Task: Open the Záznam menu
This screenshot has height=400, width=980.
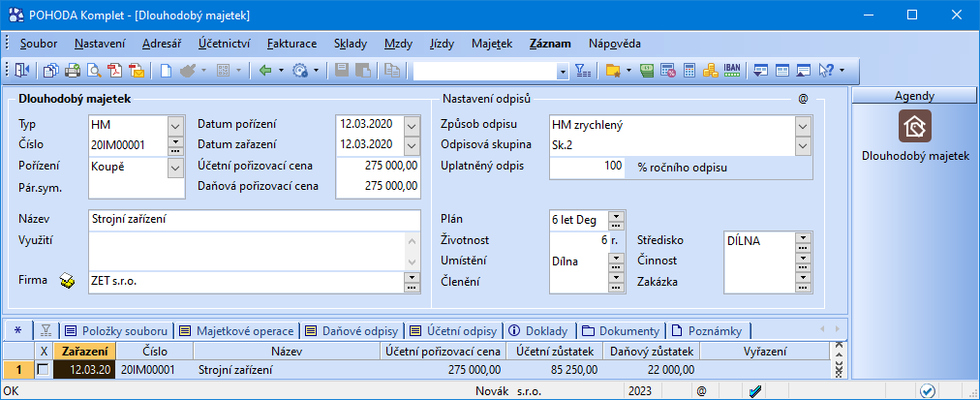Action: [550, 44]
